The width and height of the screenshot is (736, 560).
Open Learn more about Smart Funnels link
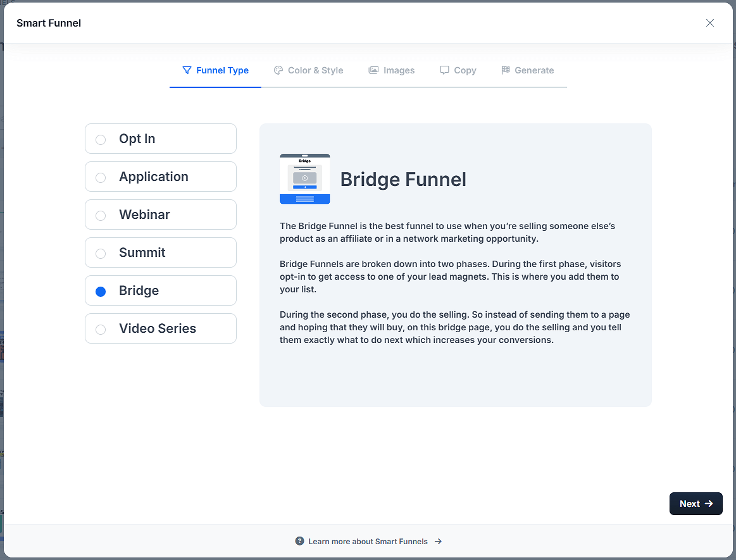[368, 541]
